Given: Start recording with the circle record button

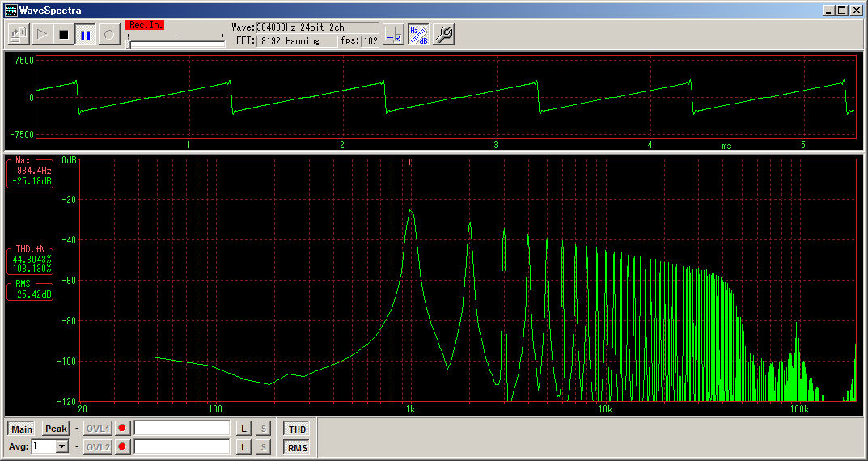Looking at the screenshot, I should (109, 35).
